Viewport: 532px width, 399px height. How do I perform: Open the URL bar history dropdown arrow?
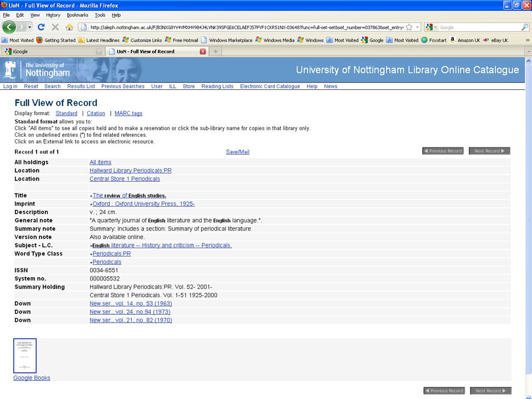point(417,27)
